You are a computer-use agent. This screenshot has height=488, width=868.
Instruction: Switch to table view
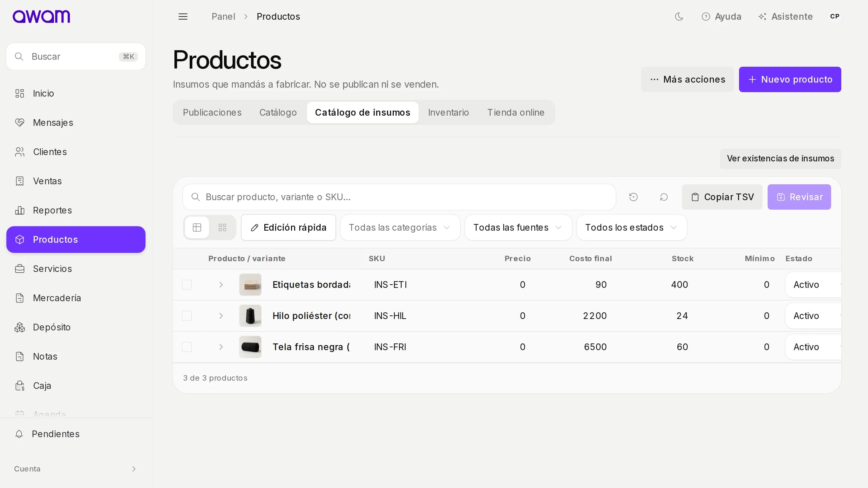tap(197, 227)
